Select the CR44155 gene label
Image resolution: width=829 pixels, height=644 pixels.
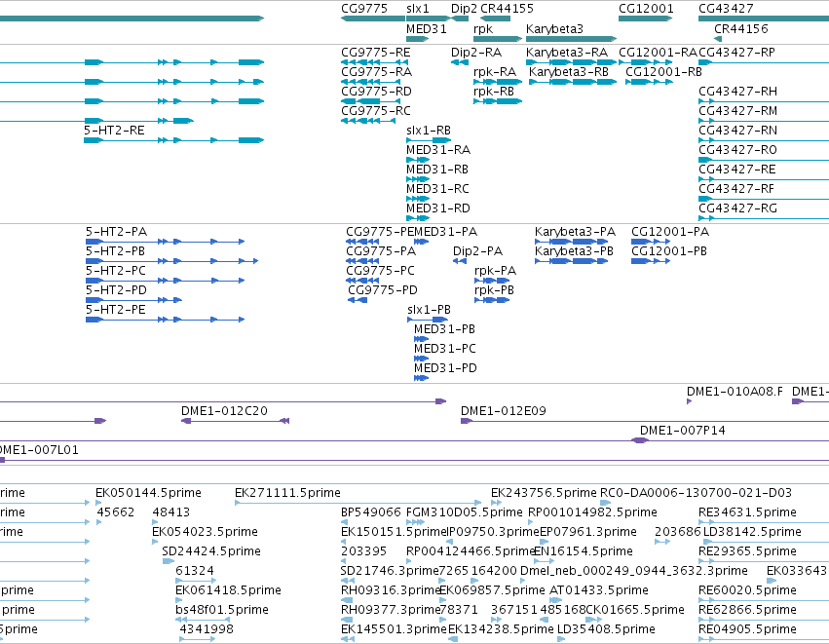507,9
